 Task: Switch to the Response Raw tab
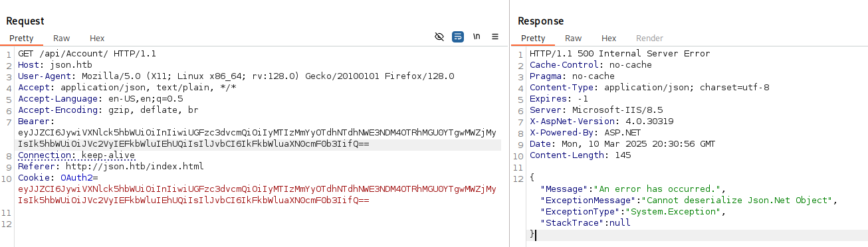point(574,39)
